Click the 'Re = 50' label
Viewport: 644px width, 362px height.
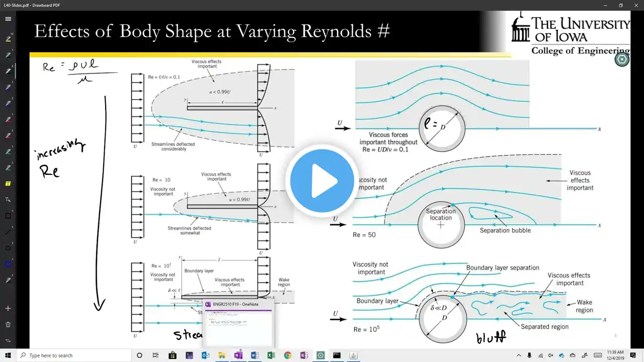pyautogui.click(x=364, y=235)
